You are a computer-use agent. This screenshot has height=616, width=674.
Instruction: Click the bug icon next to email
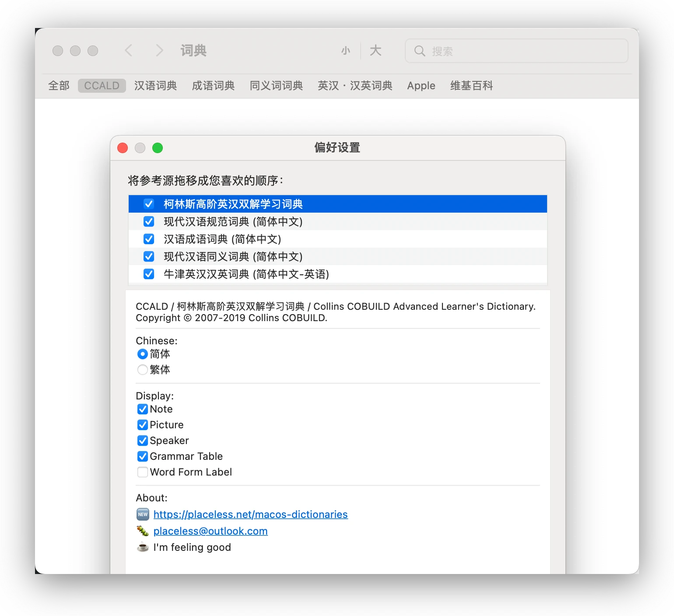pyautogui.click(x=143, y=531)
